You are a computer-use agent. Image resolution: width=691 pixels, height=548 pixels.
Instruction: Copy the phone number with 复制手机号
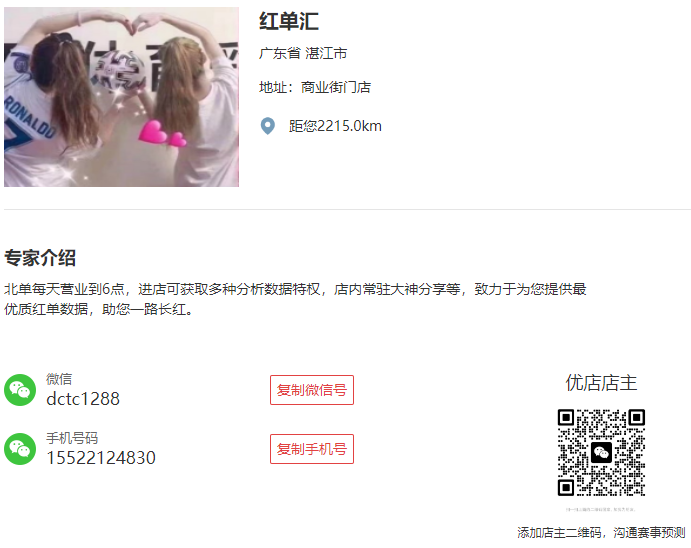[312, 449]
